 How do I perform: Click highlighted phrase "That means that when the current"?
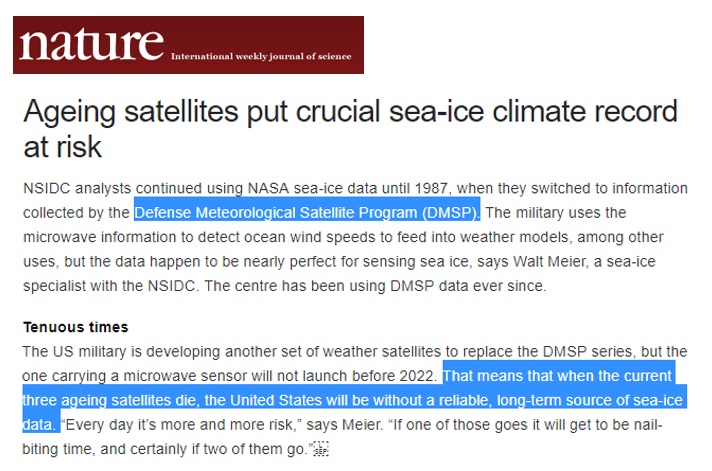pyautogui.click(x=557, y=376)
